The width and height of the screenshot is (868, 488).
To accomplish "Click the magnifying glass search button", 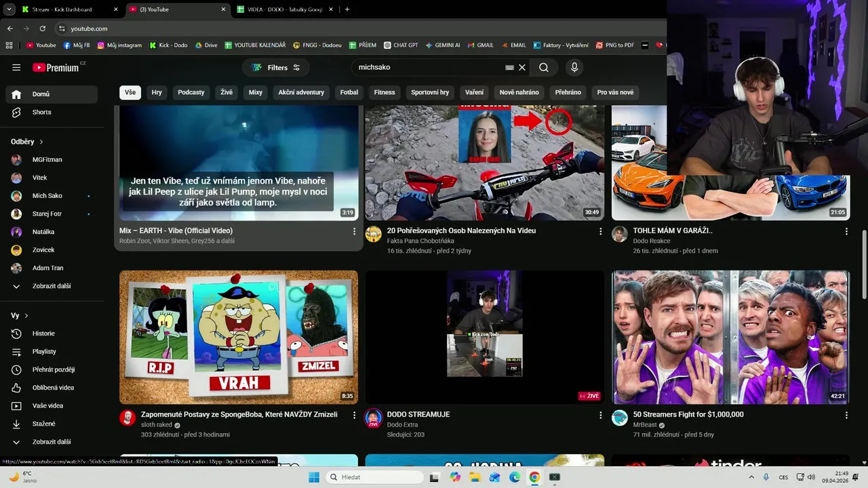I will [544, 67].
